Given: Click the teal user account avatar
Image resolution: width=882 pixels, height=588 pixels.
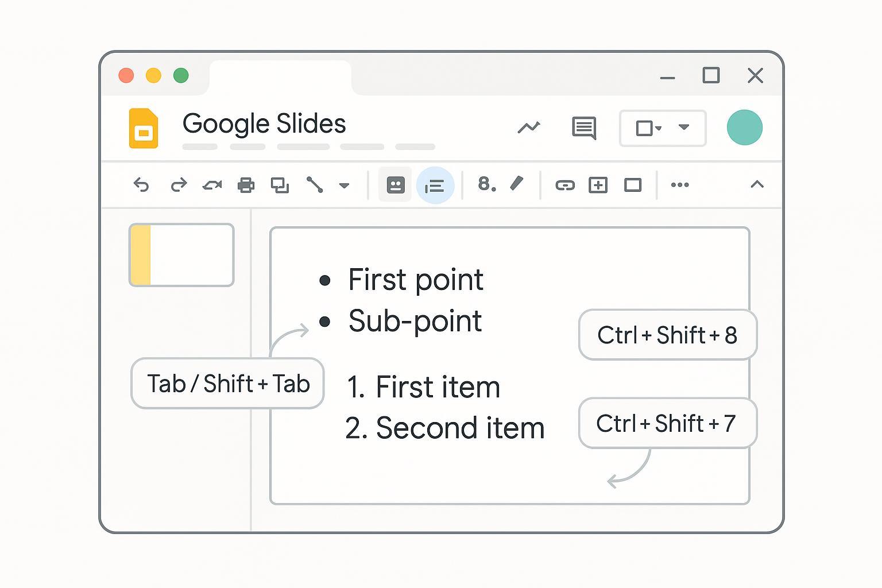Looking at the screenshot, I should pos(744,127).
